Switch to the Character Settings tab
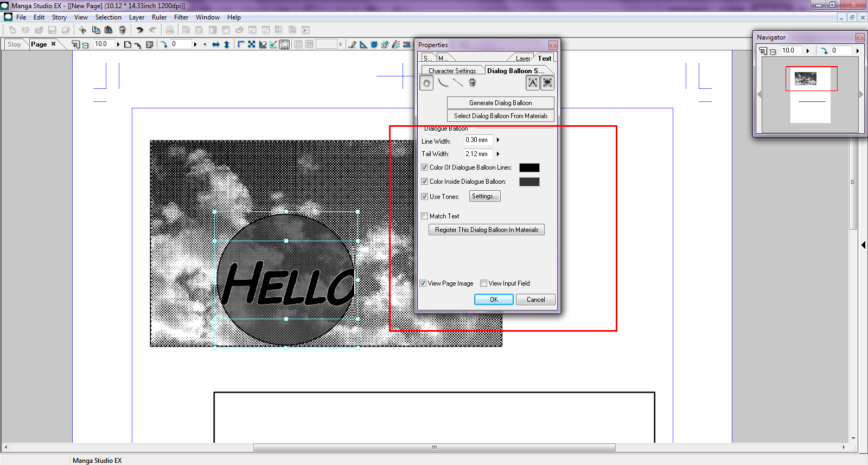 pos(452,70)
